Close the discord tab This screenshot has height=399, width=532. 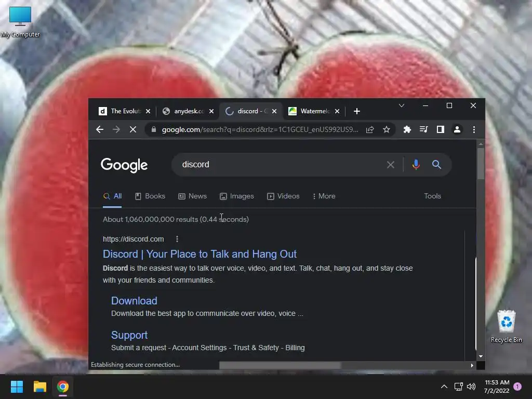click(274, 111)
